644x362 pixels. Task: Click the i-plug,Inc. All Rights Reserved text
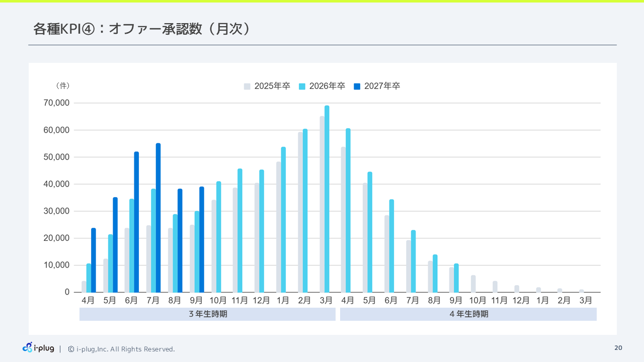pos(126,348)
